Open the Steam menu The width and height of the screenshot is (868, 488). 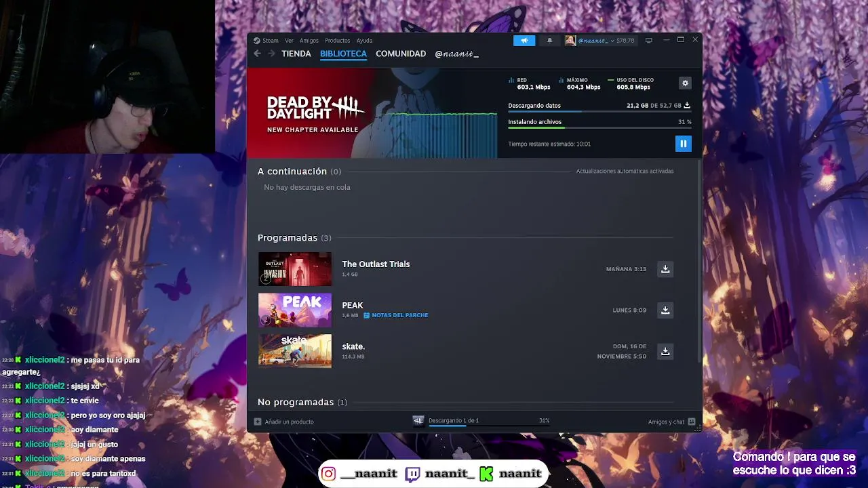[267, 41]
